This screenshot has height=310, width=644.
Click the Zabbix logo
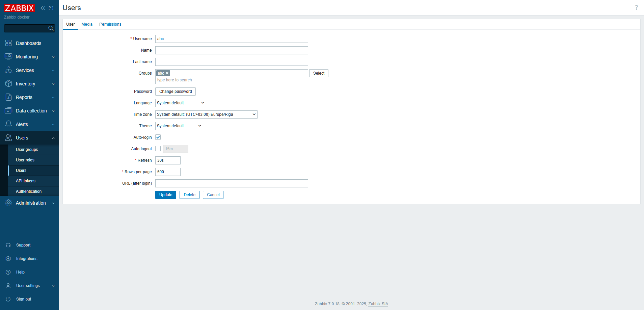click(x=19, y=8)
